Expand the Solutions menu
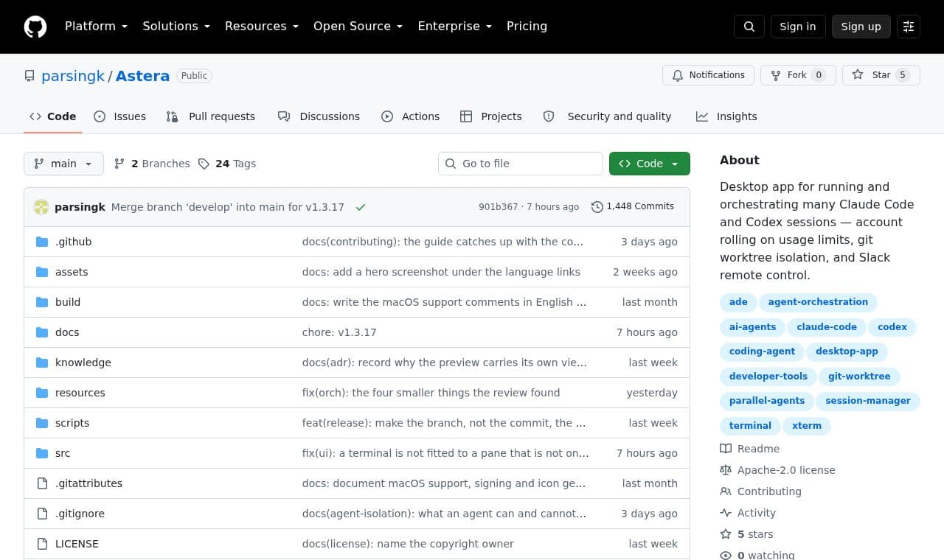944x560 pixels. 176,27
